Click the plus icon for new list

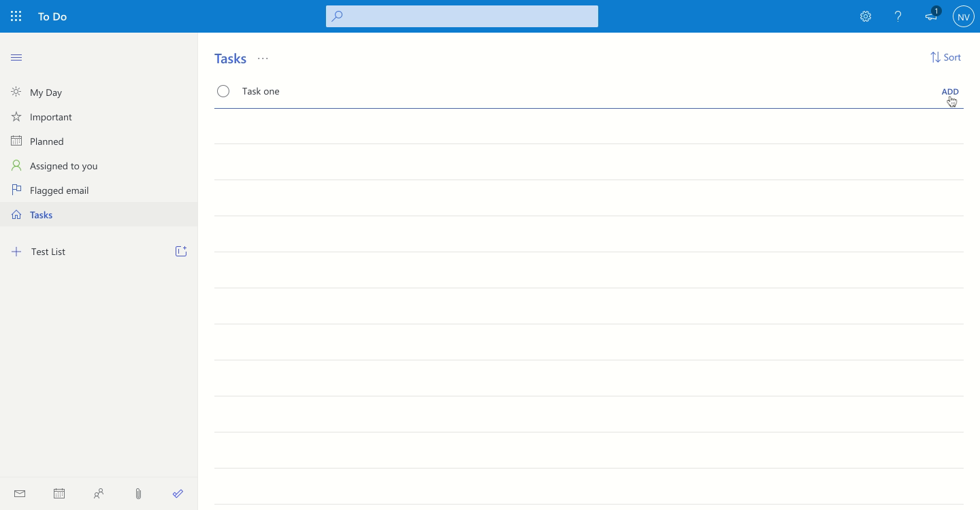[16, 252]
